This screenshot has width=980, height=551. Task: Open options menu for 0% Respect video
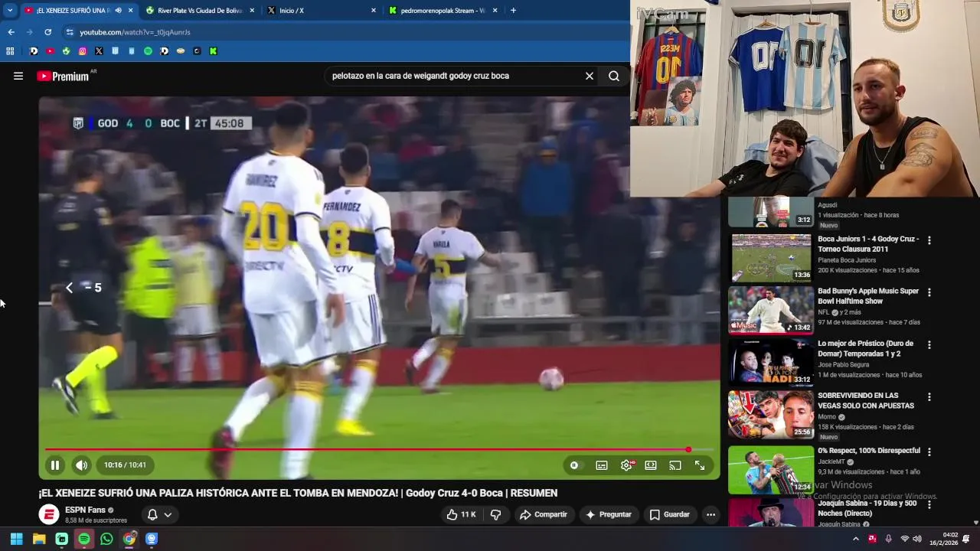[929, 452]
